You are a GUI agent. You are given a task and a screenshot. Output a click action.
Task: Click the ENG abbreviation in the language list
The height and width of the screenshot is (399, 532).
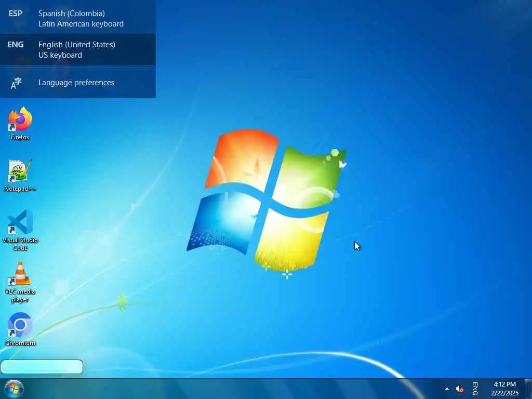pyautogui.click(x=15, y=45)
